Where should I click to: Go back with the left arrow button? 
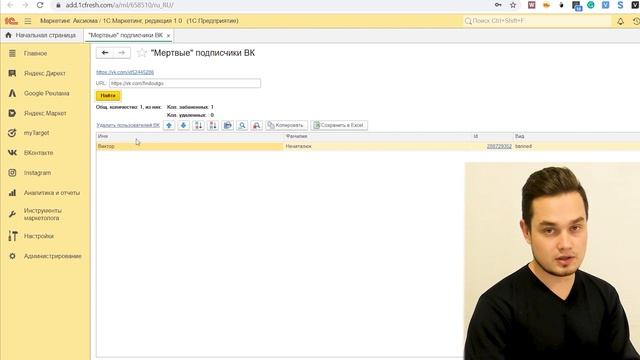point(105,53)
